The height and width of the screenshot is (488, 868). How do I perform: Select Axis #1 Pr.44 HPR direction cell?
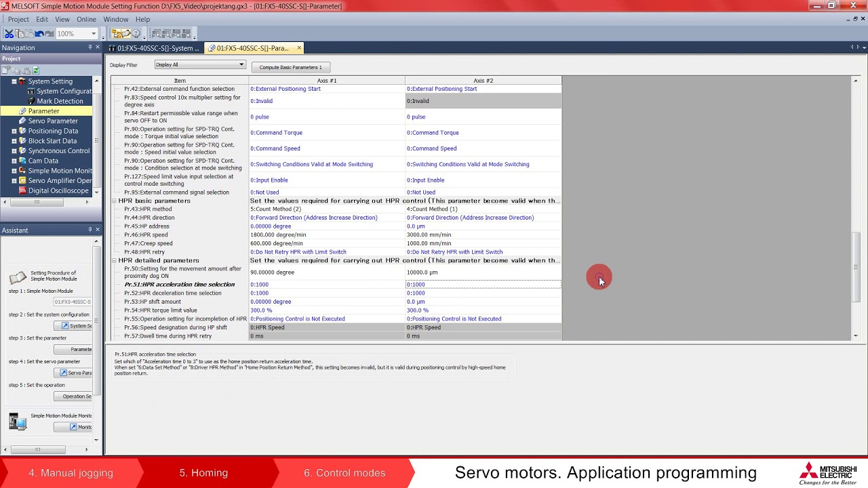[x=327, y=218]
